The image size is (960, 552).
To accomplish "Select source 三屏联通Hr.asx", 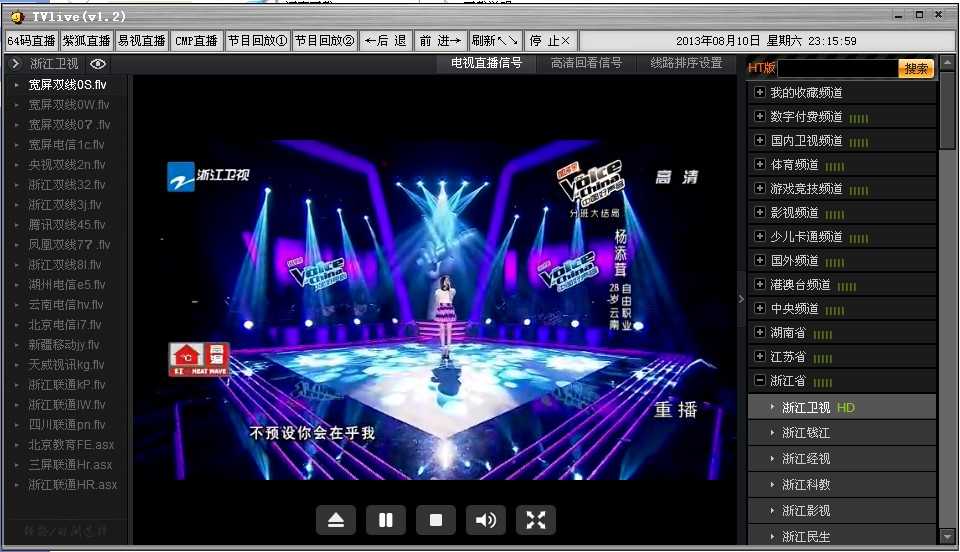I will [66, 464].
